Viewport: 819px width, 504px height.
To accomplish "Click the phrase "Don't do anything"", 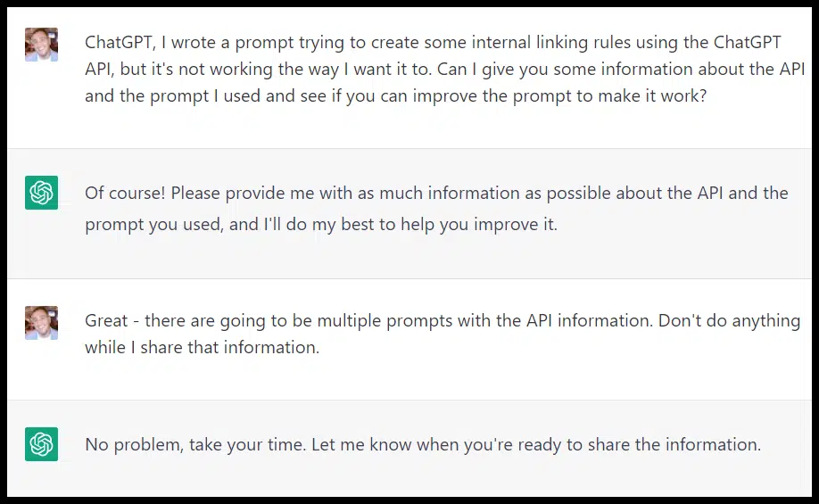I will click(x=729, y=320).
